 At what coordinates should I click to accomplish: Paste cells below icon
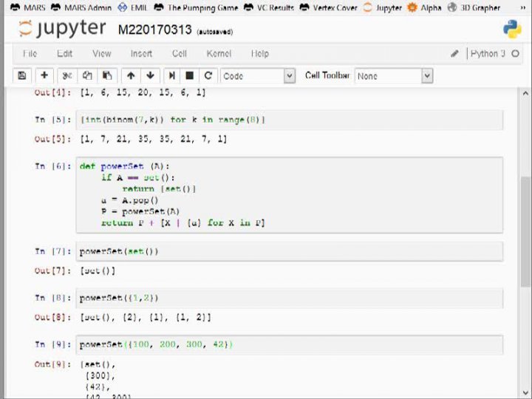107,75
